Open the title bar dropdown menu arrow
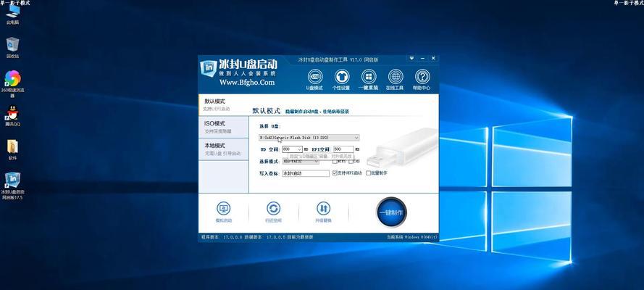The image size is (644, 290). coord(412,59)
